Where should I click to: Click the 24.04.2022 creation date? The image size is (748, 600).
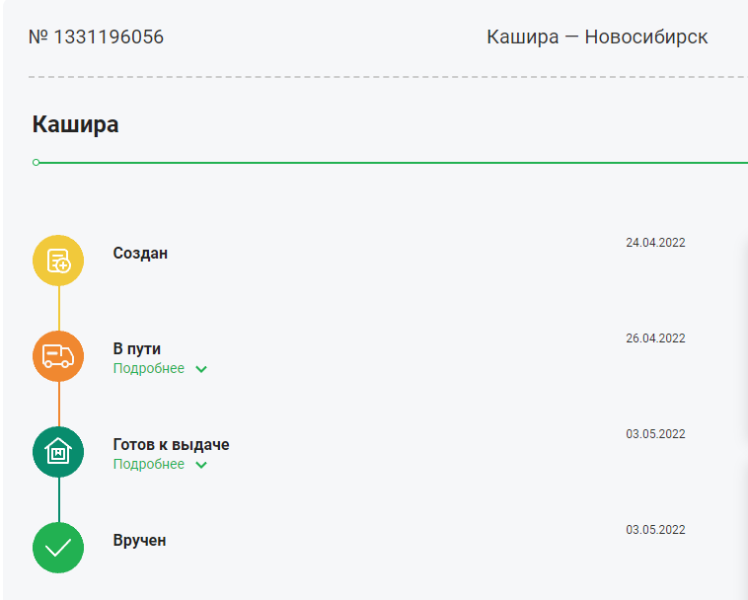pos(655,243)
